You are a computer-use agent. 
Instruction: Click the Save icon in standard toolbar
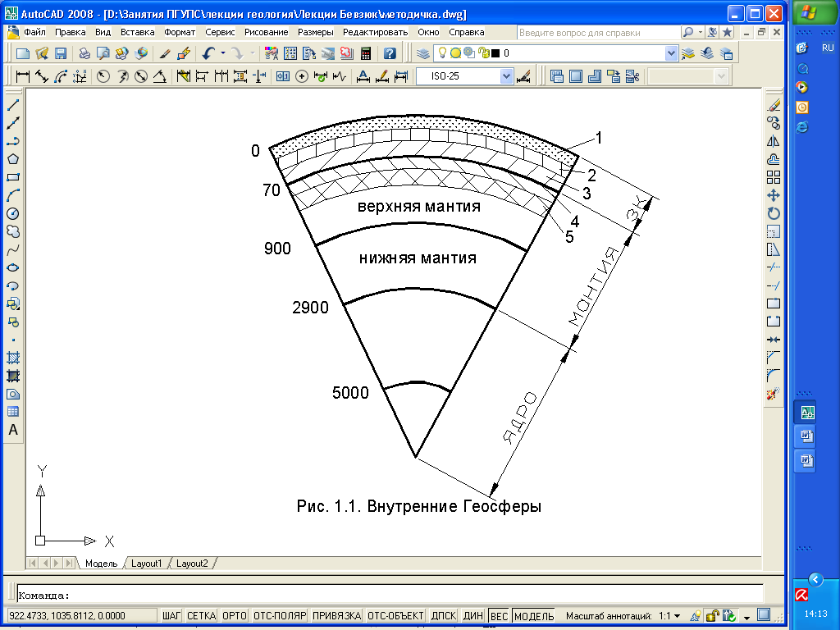coord(61,53)
